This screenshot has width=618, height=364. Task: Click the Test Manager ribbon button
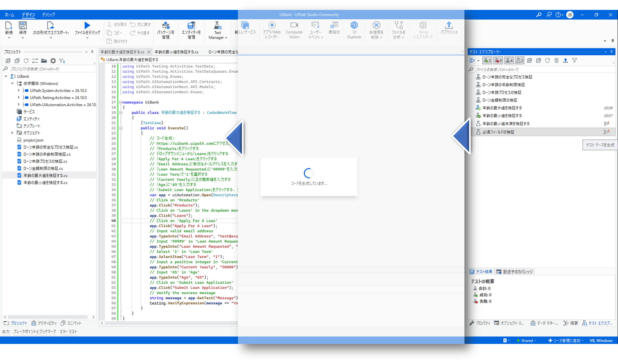(218, 30)
